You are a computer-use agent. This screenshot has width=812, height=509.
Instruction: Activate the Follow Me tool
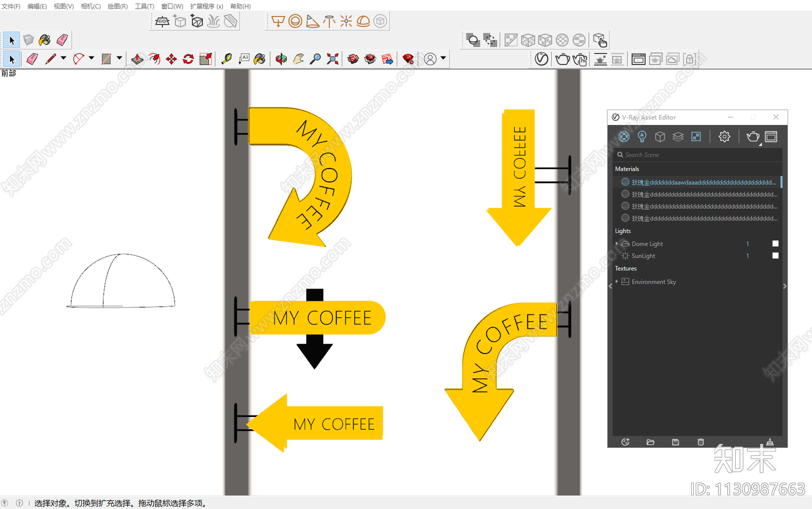(x=154, y=59)
